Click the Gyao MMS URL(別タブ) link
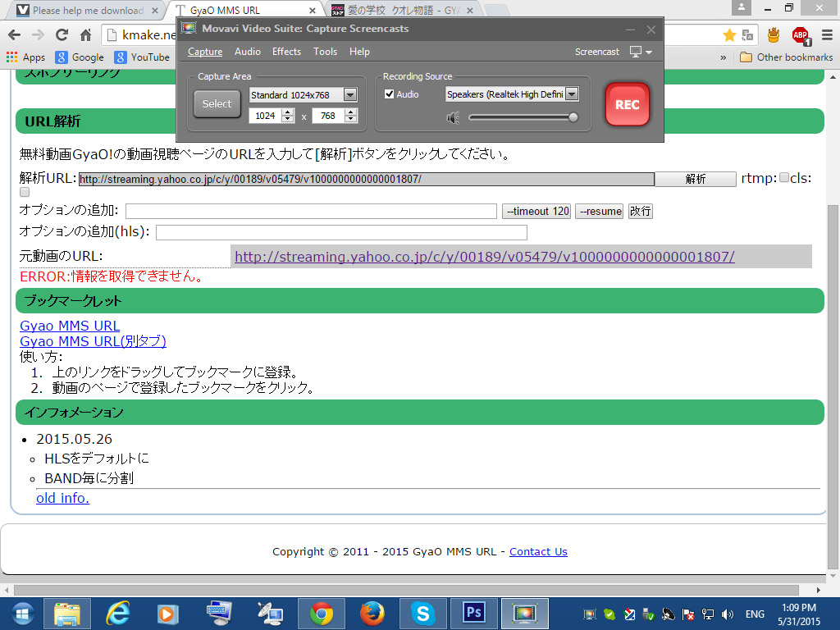 93,341
